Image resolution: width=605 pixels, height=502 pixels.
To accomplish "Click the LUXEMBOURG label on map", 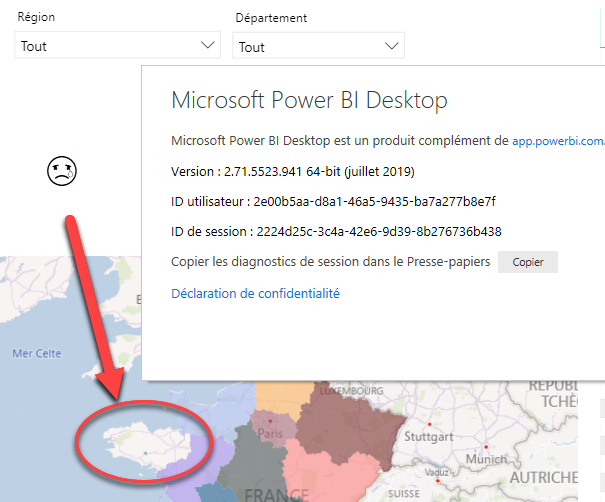I will [x=352, y=391].
